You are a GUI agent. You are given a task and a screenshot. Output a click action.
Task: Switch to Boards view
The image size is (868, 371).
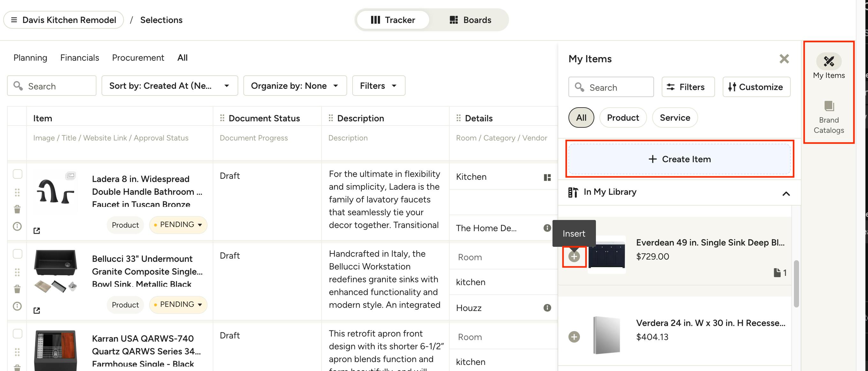click(470, 20)
